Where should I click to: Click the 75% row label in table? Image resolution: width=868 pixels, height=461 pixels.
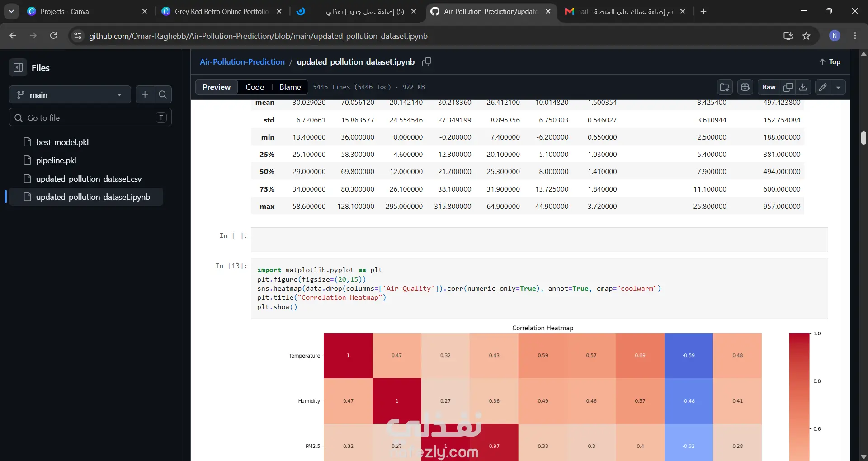267,189
